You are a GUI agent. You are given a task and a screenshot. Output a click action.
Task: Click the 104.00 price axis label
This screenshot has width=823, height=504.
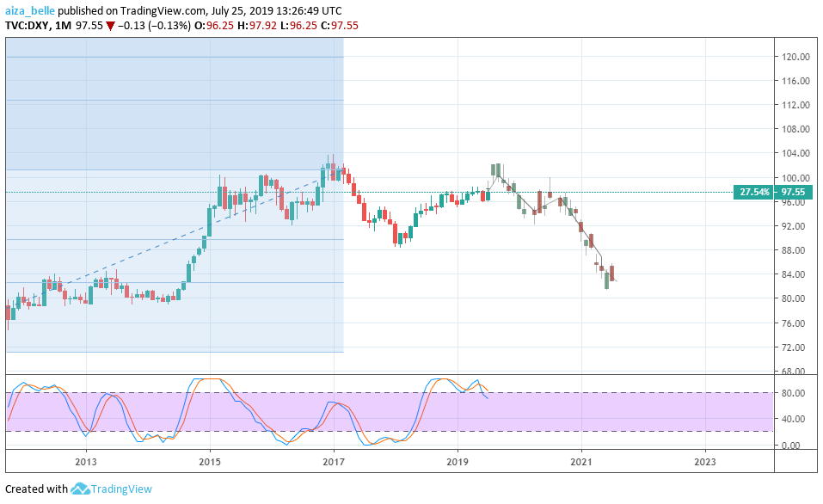coord(795,153)
